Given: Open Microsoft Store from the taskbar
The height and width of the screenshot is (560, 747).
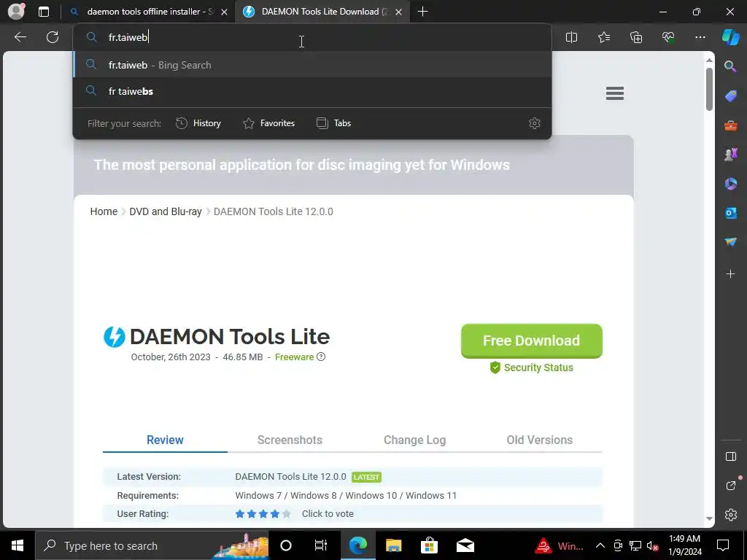Looking at the screenshot, I should 429,545.
